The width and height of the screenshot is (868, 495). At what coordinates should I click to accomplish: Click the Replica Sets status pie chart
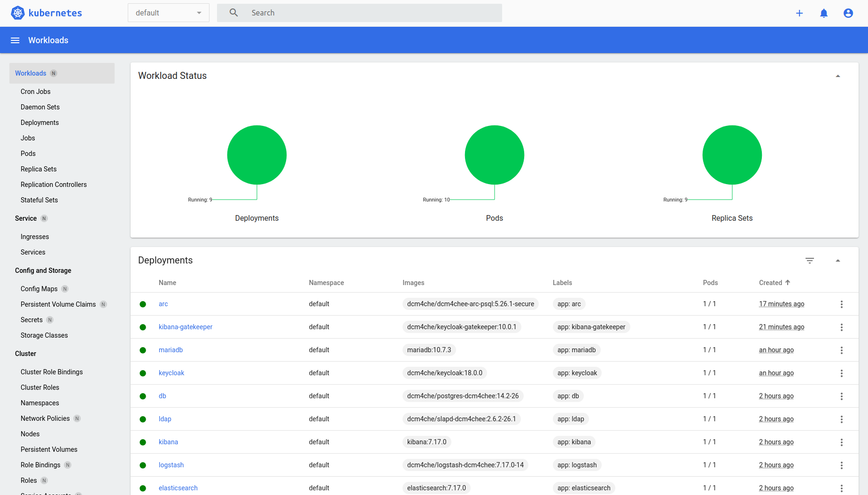pyautogui.click(x=732, y=155)
